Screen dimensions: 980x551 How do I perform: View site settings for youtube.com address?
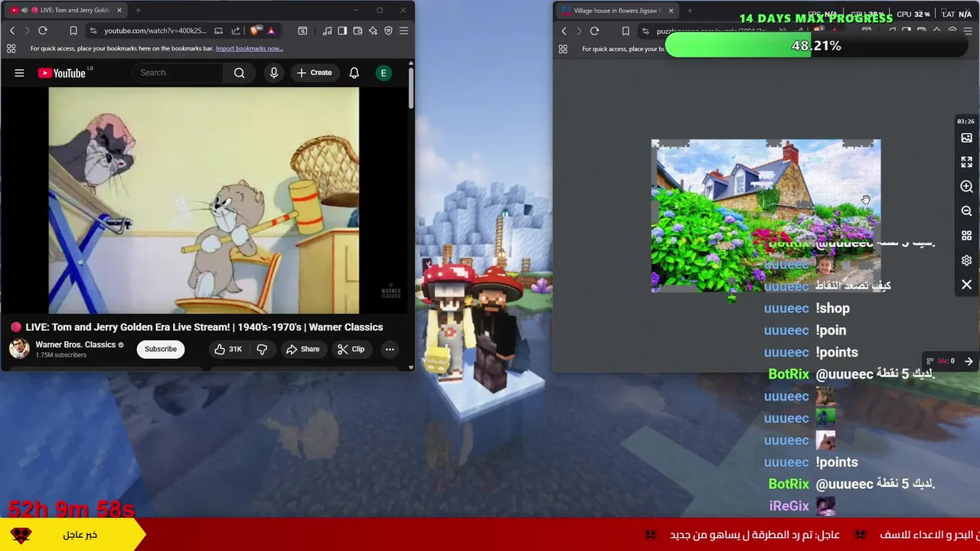[93, 31]
